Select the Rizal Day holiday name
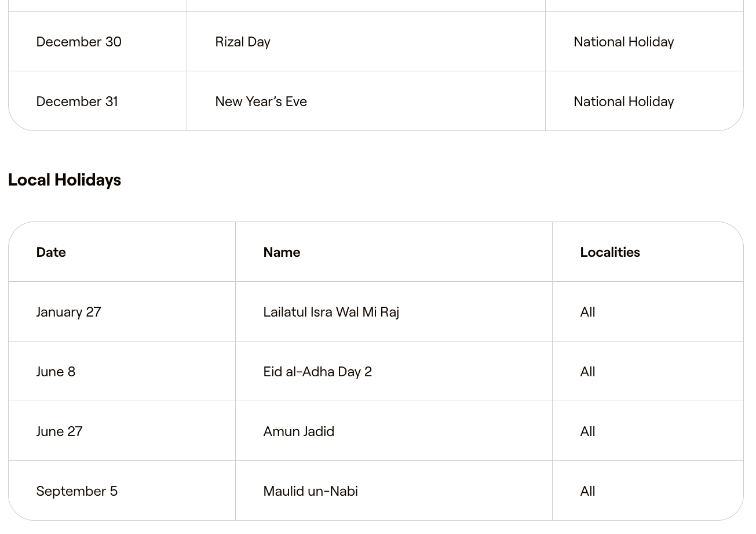This screenshot has width=756, height=534. click(242, 42)
